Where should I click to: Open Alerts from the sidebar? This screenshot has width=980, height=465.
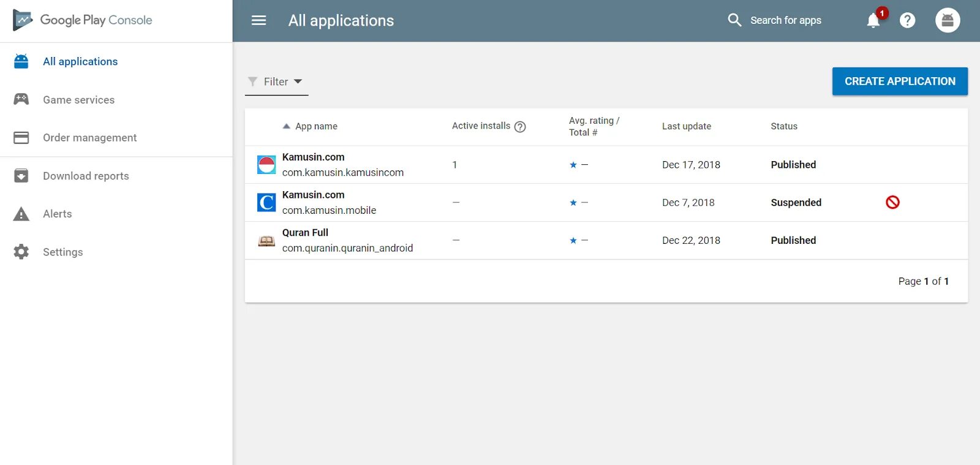(57, 214)
